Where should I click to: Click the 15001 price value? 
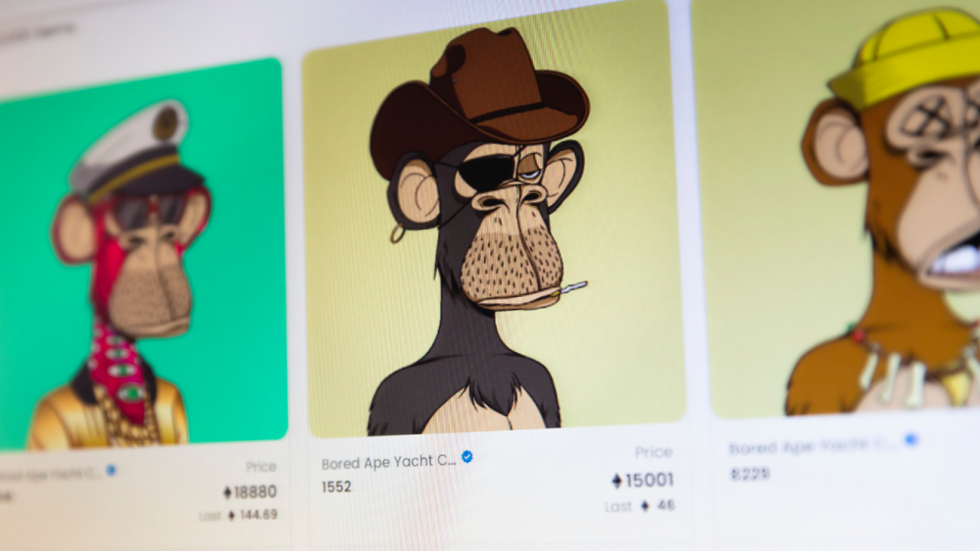pyautogui.click(x=649, y=481)
